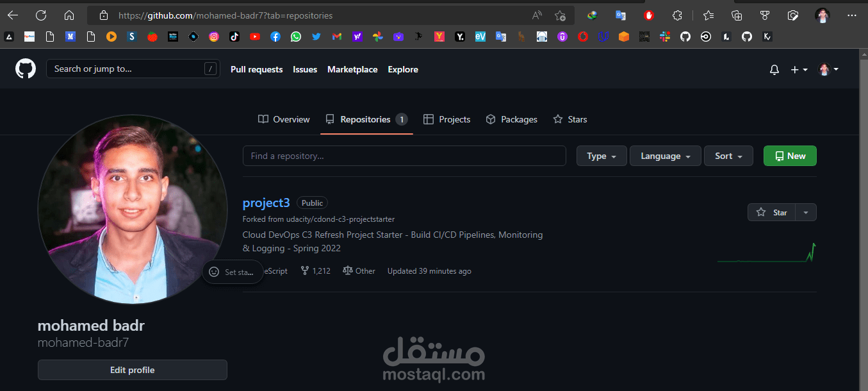The image size is (868, 391).
Task: Click the browser address bar URL
Action: point(225,15)
